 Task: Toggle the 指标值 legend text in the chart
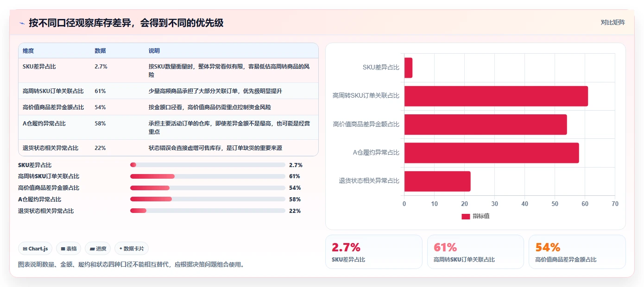pos(481,216)
